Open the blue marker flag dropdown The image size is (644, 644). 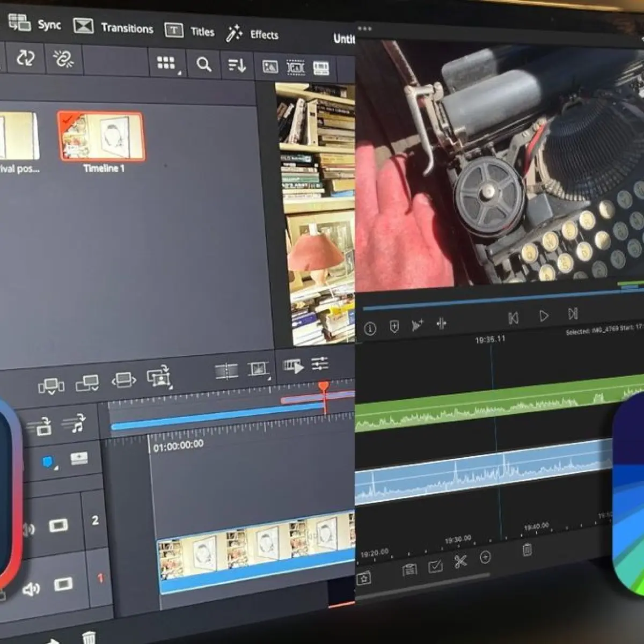tap(49, 462)
